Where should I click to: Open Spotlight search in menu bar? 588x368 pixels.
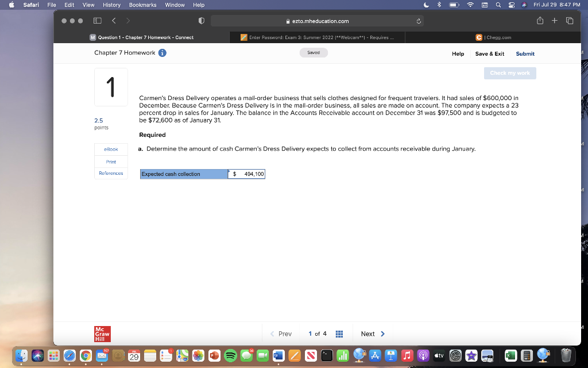click(498, 5)
